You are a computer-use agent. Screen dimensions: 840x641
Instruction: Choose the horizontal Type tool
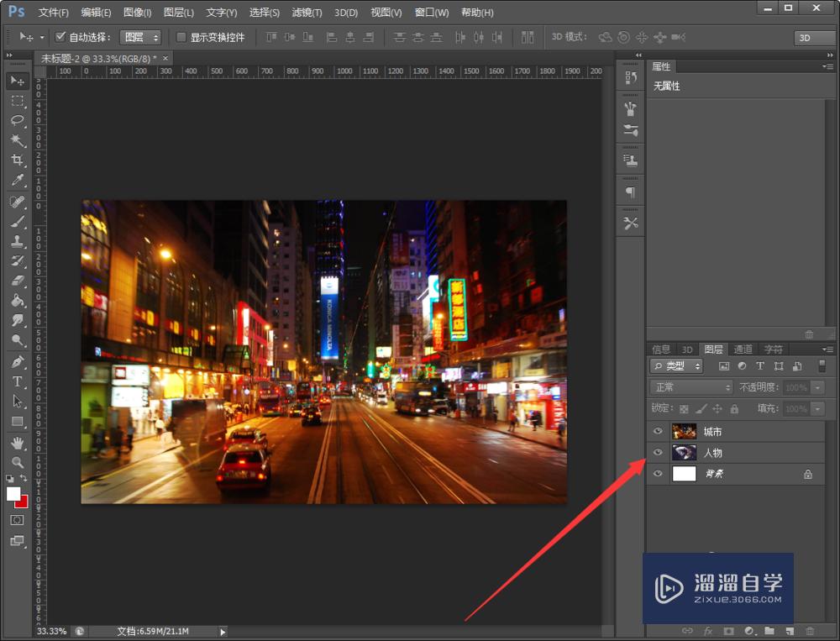click(18, 381)
